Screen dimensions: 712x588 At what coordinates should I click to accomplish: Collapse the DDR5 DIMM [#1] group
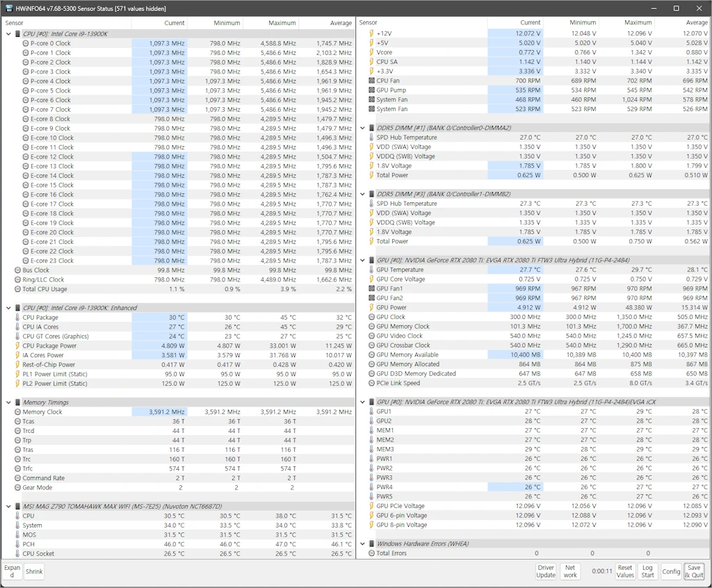point(362,128)
